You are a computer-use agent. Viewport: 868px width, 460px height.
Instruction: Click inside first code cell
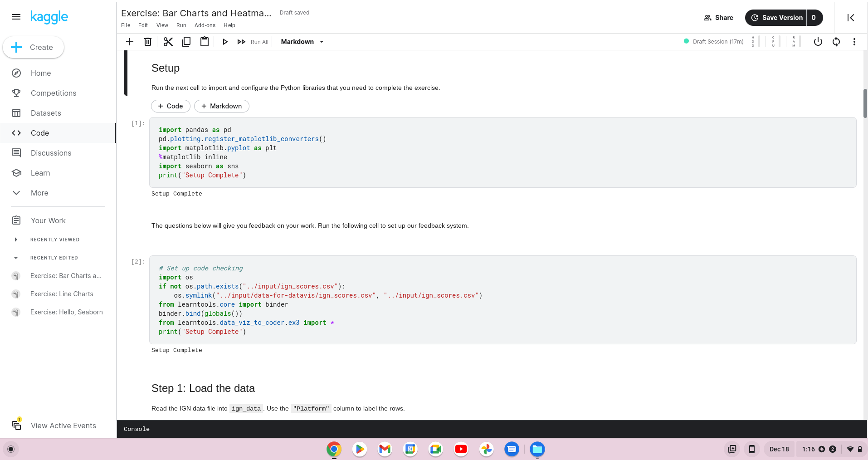[x=502, y=152]
